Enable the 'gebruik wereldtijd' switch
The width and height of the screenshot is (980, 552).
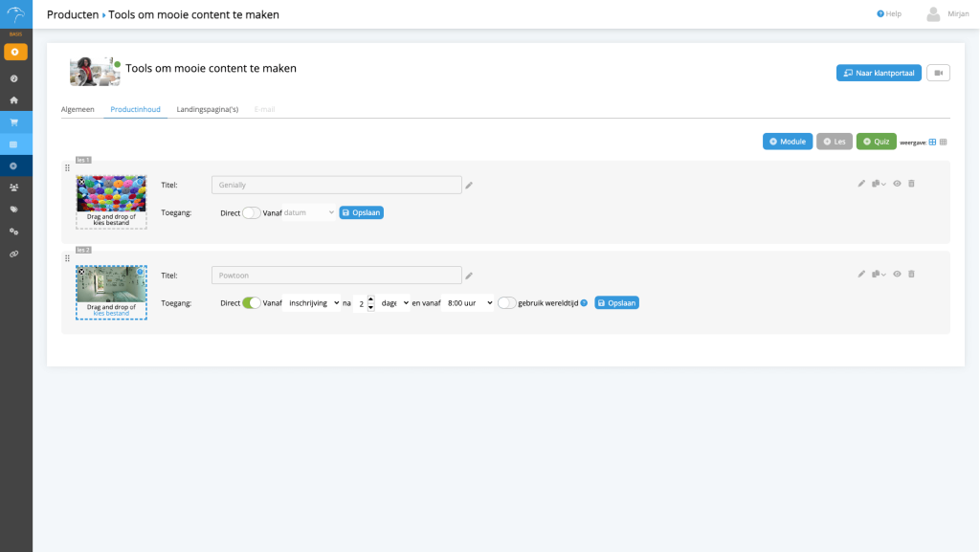coord(506,302)
